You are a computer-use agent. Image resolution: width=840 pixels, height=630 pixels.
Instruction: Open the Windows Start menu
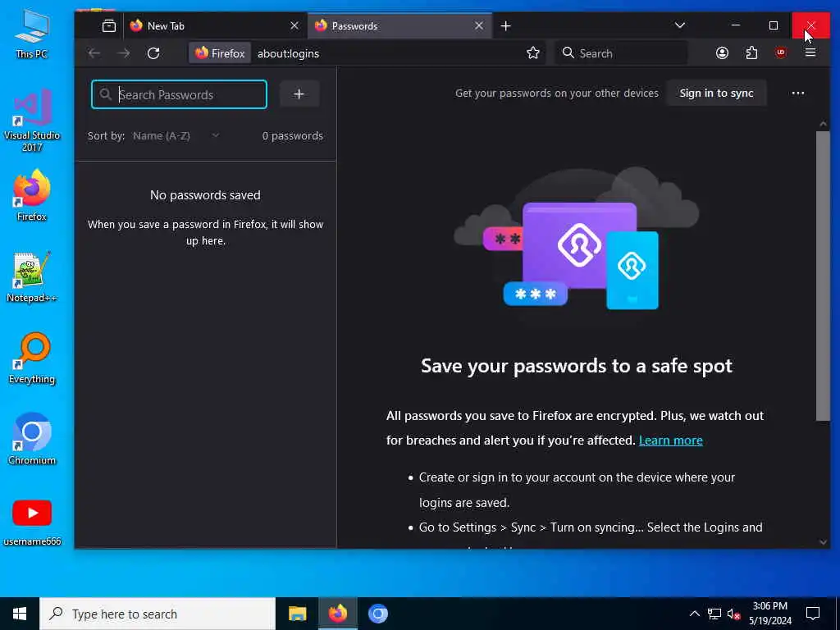pyautogui.click(x=20, y=614)
